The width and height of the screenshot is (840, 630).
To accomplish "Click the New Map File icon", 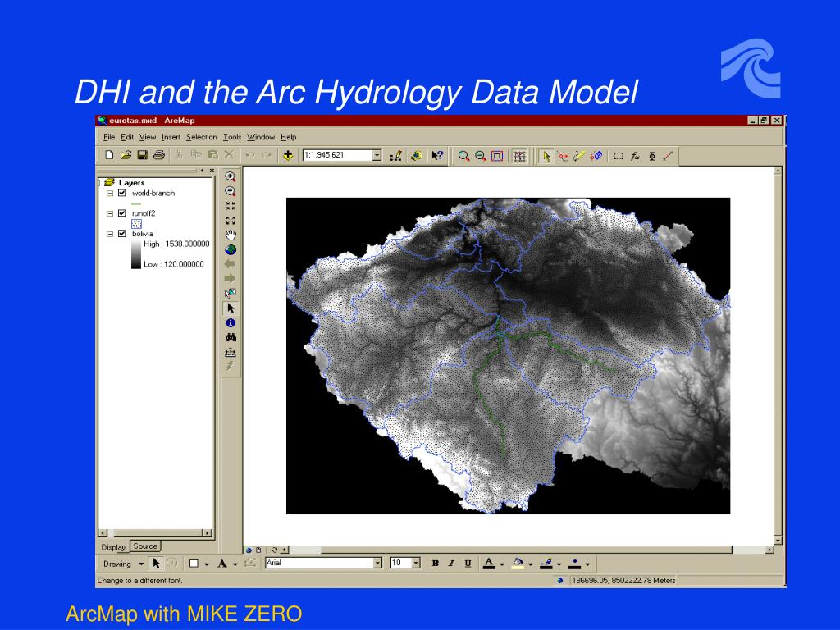I will (x=109, y=155).
